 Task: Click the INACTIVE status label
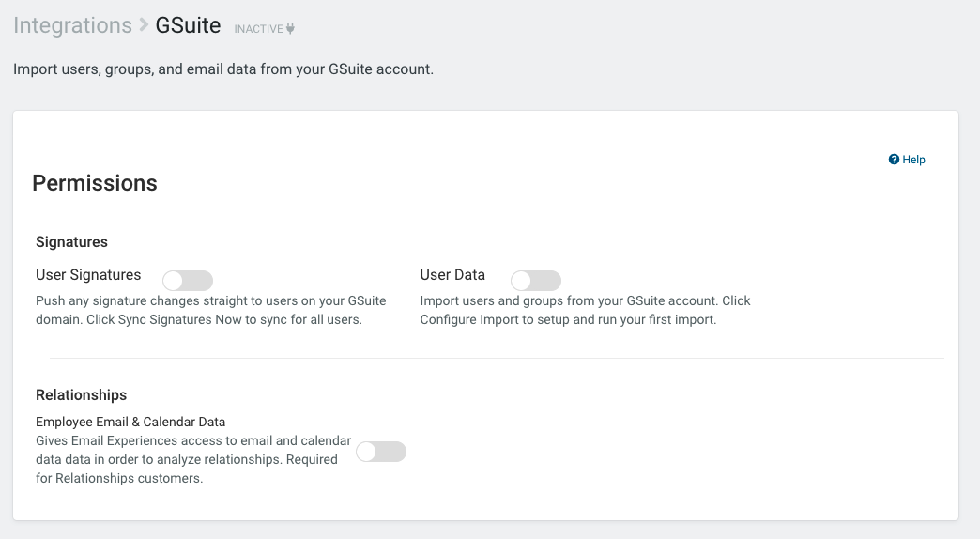coord(259,29)
